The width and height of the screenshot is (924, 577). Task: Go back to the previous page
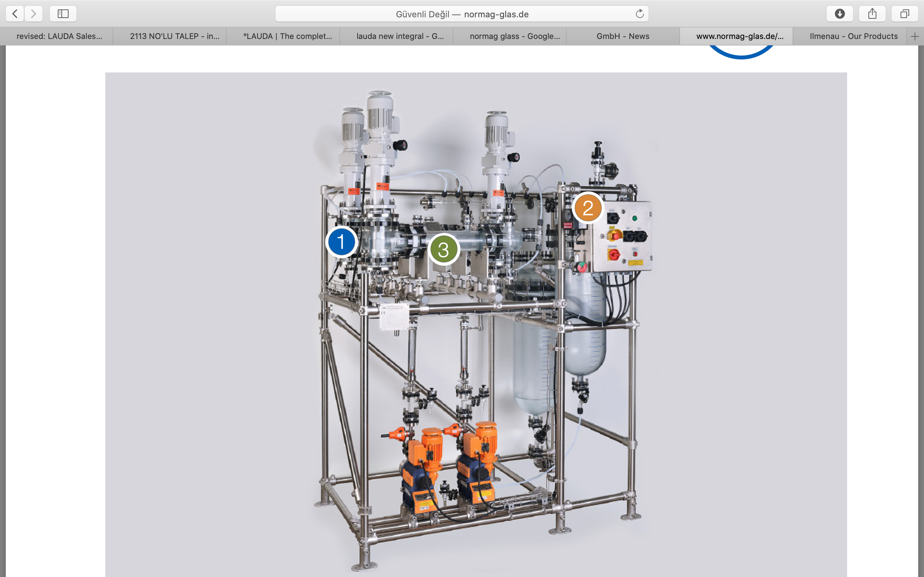[x=14, y=14]
